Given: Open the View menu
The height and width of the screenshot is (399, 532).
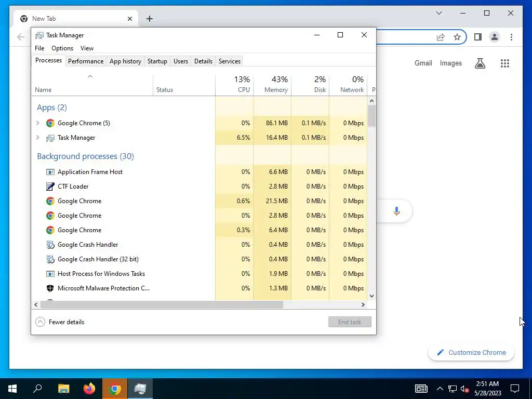Looking at the screenshot, I should tap(87, 48).
